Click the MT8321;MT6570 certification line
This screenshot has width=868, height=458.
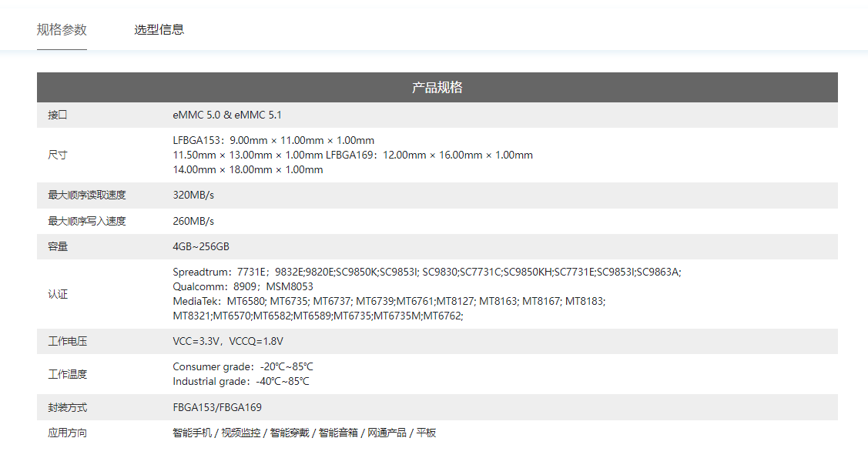pyautogui.click(x=318, y=316)
